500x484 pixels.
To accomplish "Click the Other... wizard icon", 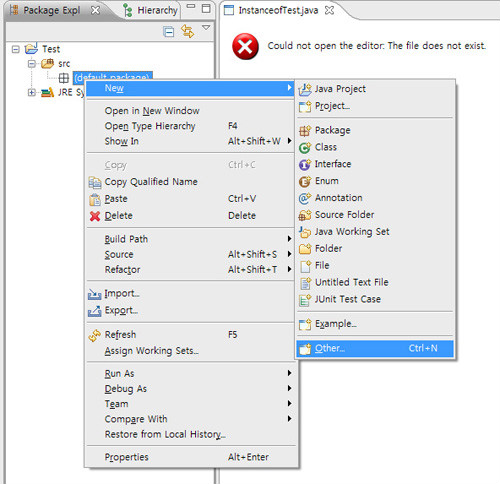I will 305,349.
